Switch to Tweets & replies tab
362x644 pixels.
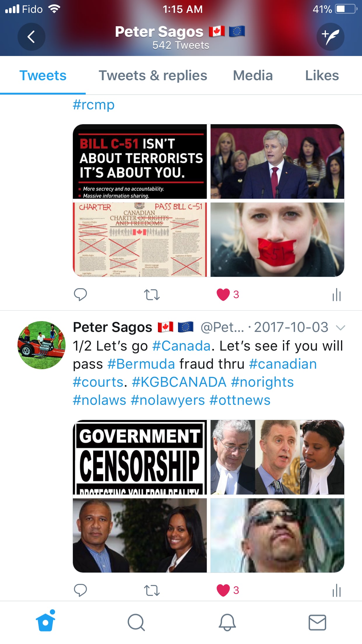153,76
